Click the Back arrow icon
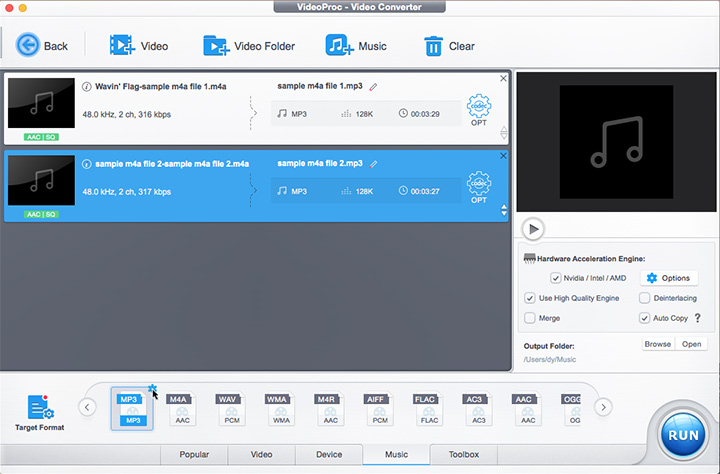 pos(27,45)
